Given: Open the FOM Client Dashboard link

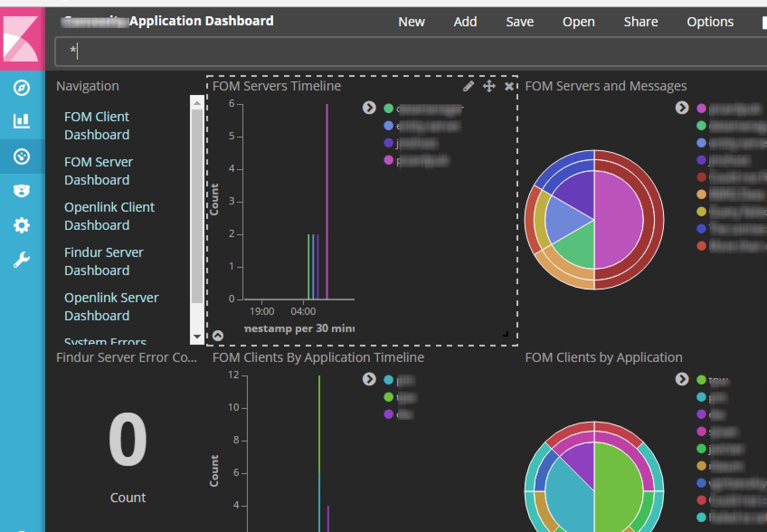Looking at the screenshot, I should [97, 126].
